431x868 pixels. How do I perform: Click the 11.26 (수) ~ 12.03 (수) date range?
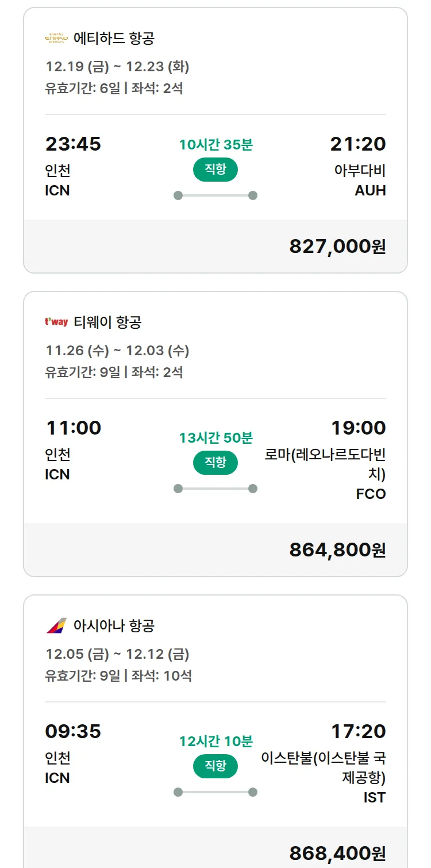pos(117,350)
